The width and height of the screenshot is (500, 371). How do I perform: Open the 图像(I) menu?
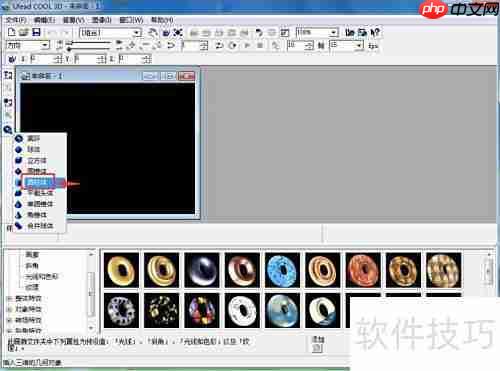pyautogui.click(x=102, y=20)
